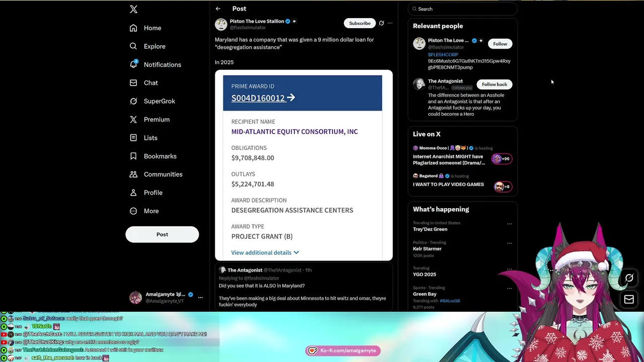Open the Lists icon
This screenshot has height=362, width=644.
click(133, 138)
